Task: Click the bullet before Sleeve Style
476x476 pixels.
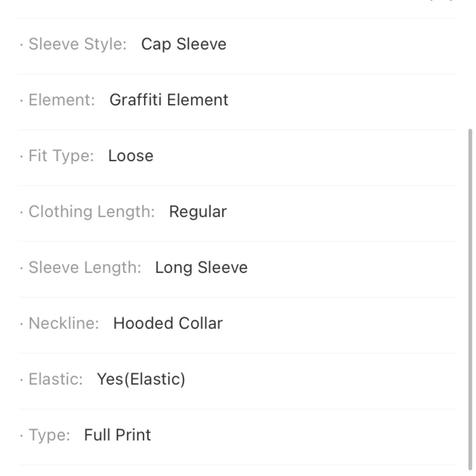Action: [x=21, y=45]
